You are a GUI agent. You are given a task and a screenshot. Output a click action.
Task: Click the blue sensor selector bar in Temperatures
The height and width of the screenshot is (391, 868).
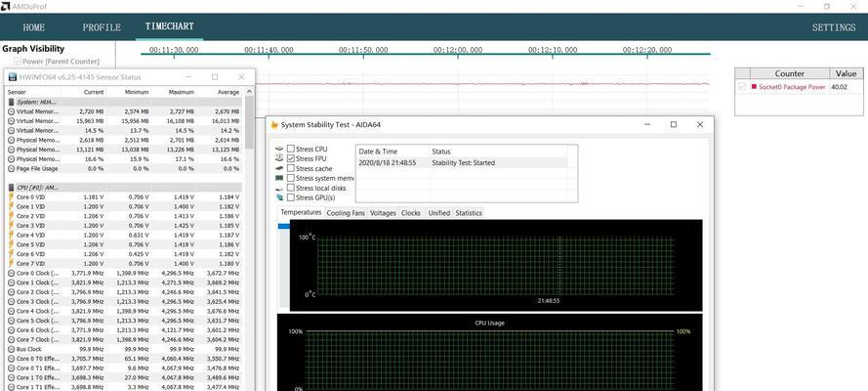(283, 226)
